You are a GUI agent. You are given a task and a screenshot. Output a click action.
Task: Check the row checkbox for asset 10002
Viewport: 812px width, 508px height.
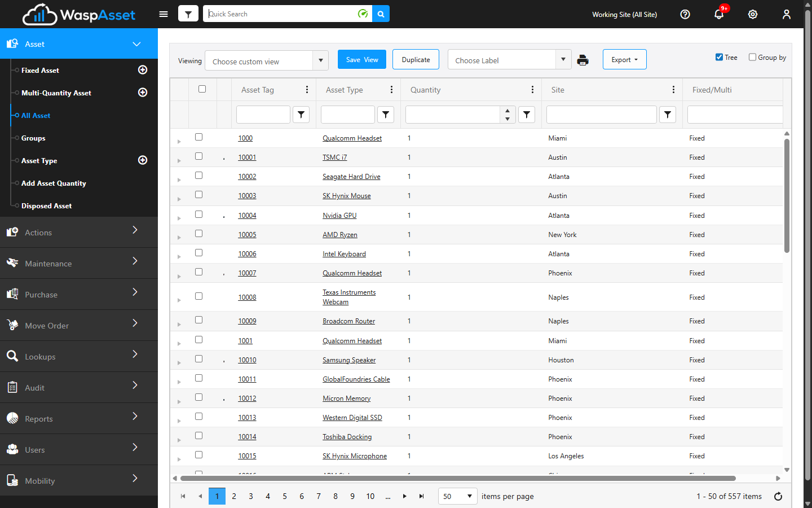coord(198,176)
